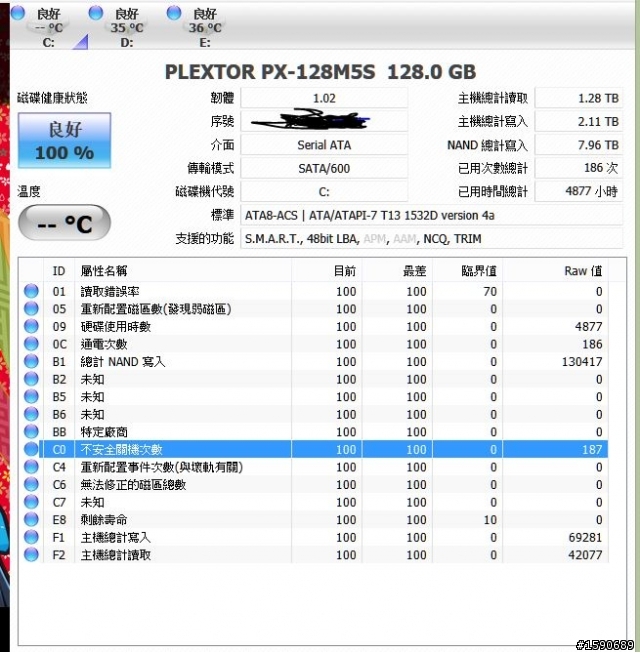Screen dimensions: 640x653
Task: Click status orb of row C6
Action: point(31,484)
